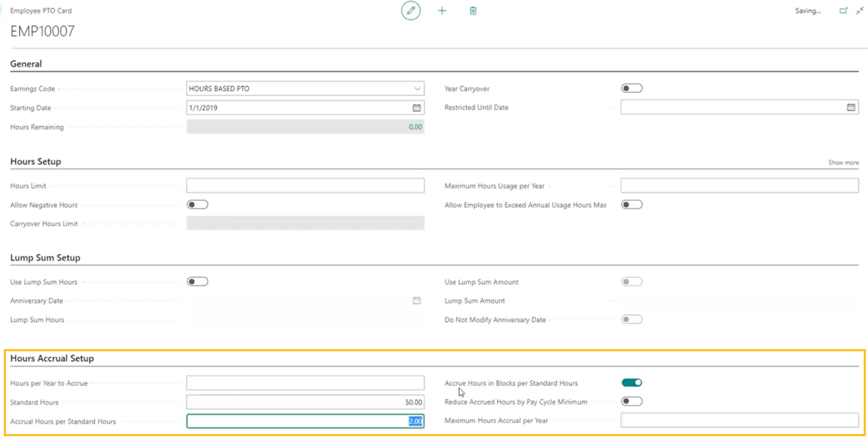Click the pencil edit icon

[x=411, y=11]
